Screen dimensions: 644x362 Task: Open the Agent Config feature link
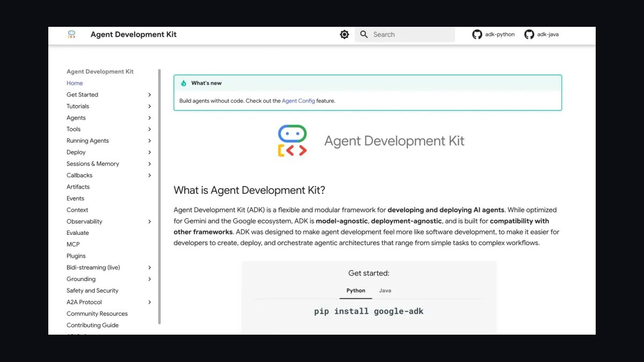pos(298,101)
